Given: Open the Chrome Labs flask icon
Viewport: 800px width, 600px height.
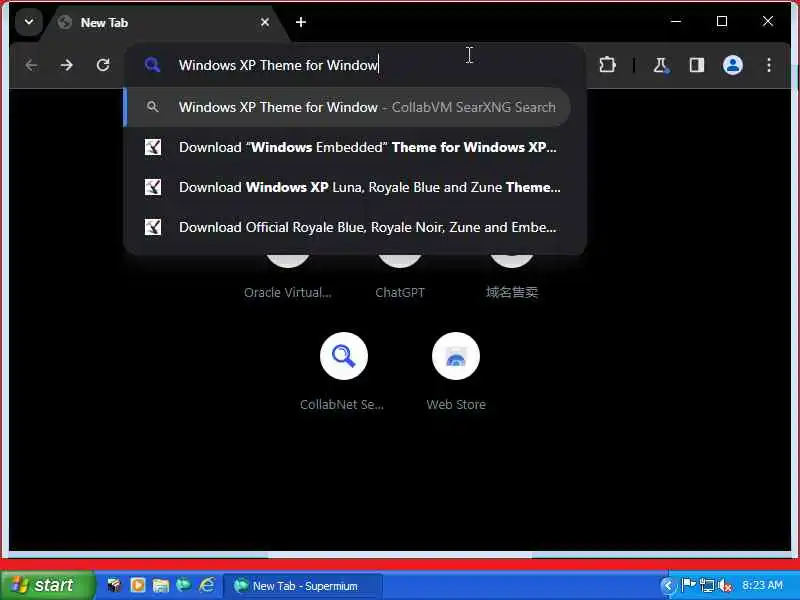Looking at the screenshot, I should click(x=662, y=65).
